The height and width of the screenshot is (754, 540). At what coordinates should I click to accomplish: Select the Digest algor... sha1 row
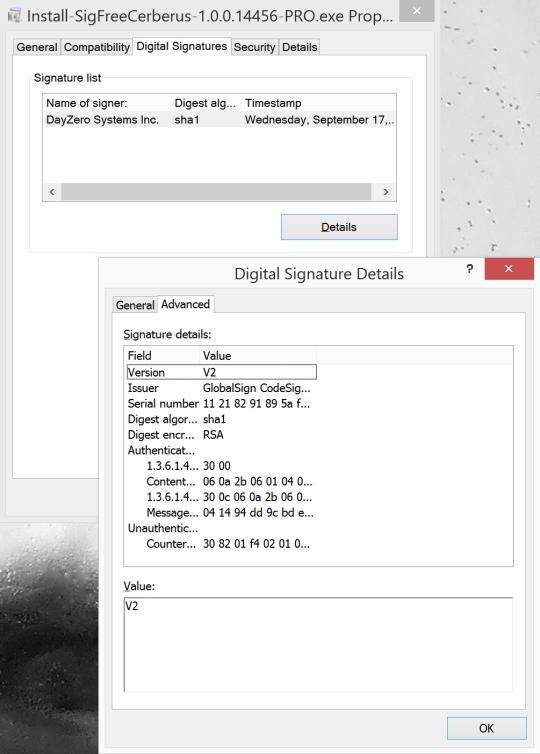(x=222, y=419)
